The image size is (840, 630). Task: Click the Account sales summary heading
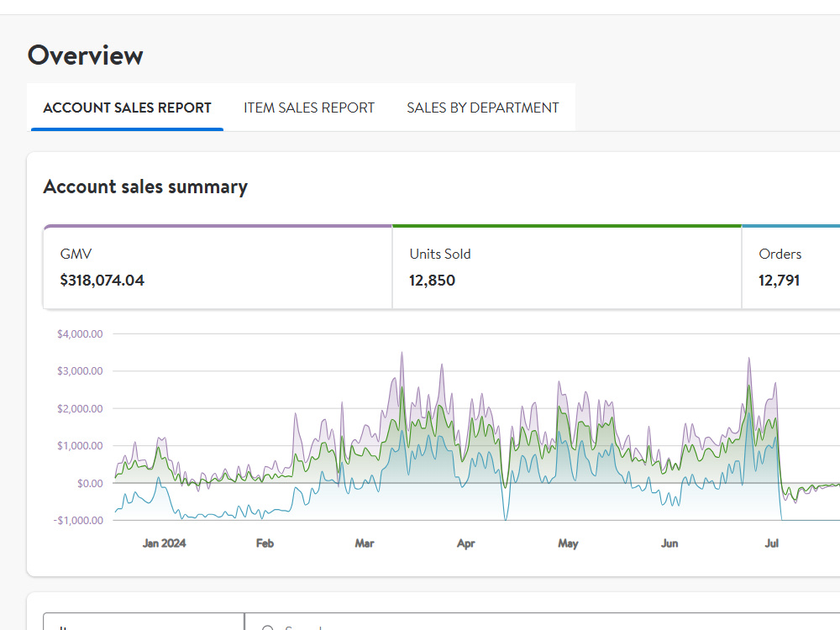click(145, 187)
